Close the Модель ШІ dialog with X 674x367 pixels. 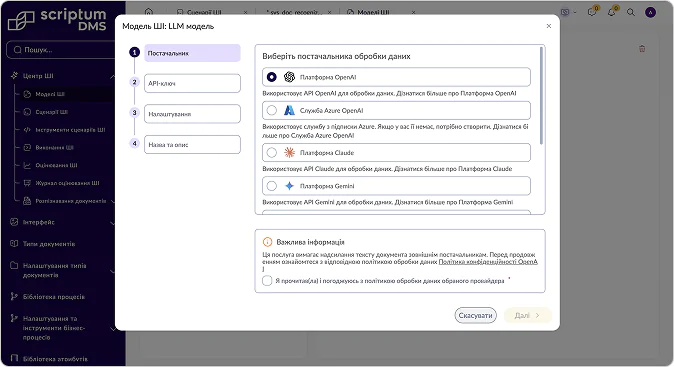tap(549, 26)
